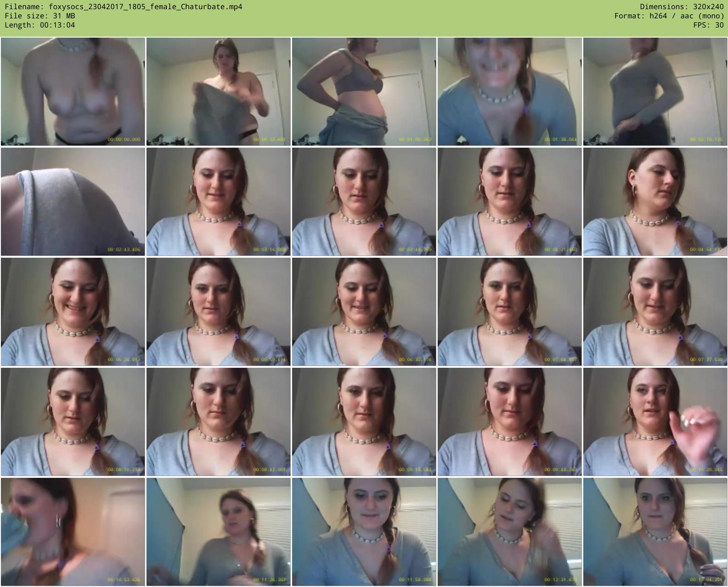Open the thumbnail stamped 00:09:15
The width and height of the screenshot is (728, 587).
click(x=364, y=422)
